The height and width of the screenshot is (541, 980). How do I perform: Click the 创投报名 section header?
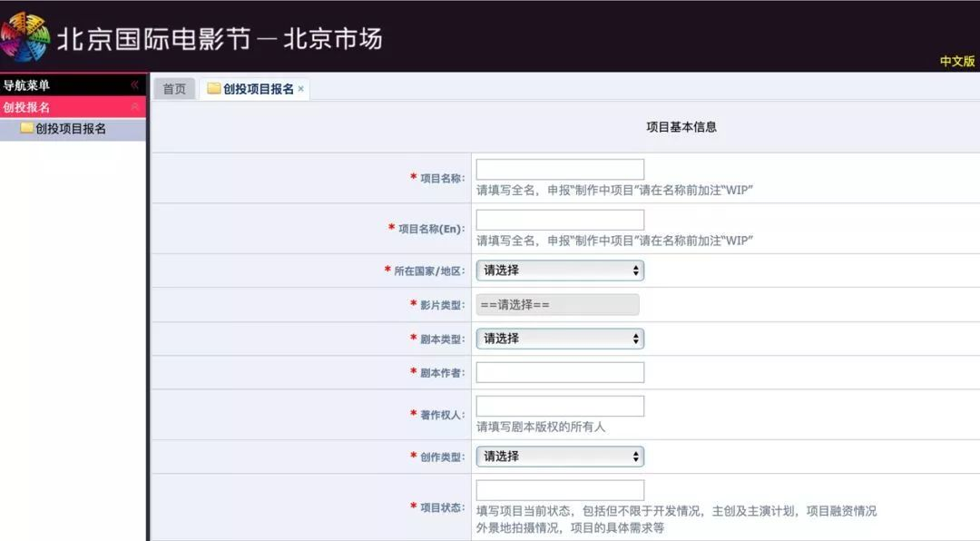(73, 107)
